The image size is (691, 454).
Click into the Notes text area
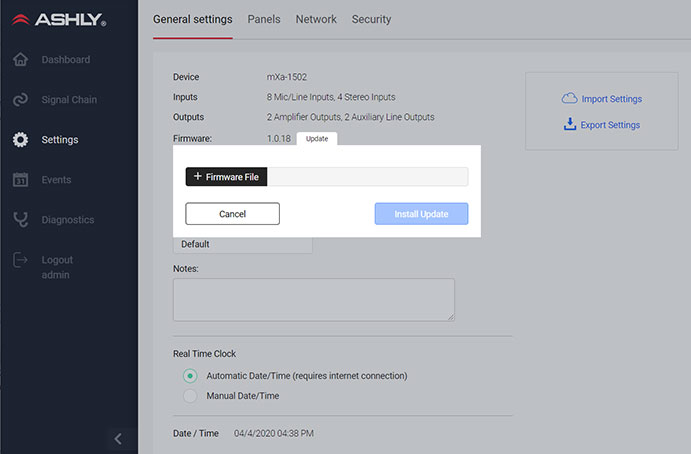(x=313, y=299)
